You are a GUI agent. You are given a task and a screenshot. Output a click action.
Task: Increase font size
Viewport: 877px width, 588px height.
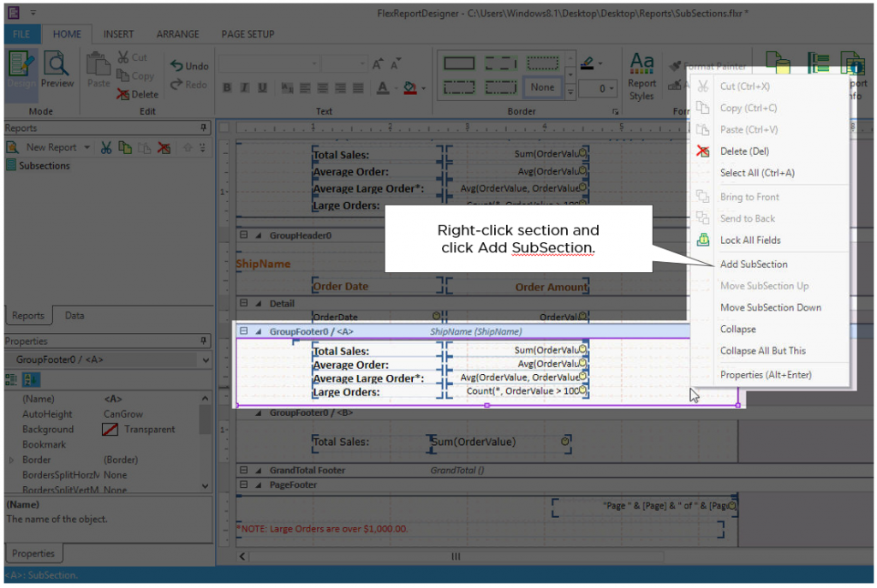(378, 63)
